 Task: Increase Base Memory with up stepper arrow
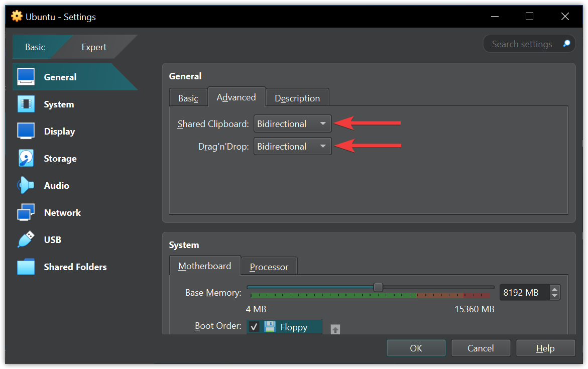(x=555, y=289)
